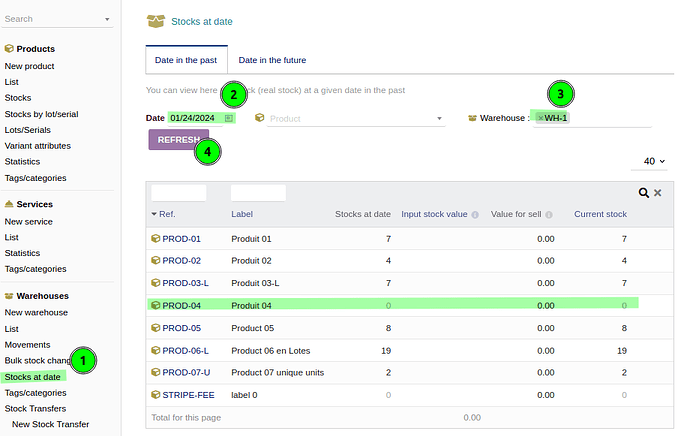Open the STRIPE-FEE product link
The height and width of the screenshot is (436, 690).
pyautogui.click(x=188, y=395)
